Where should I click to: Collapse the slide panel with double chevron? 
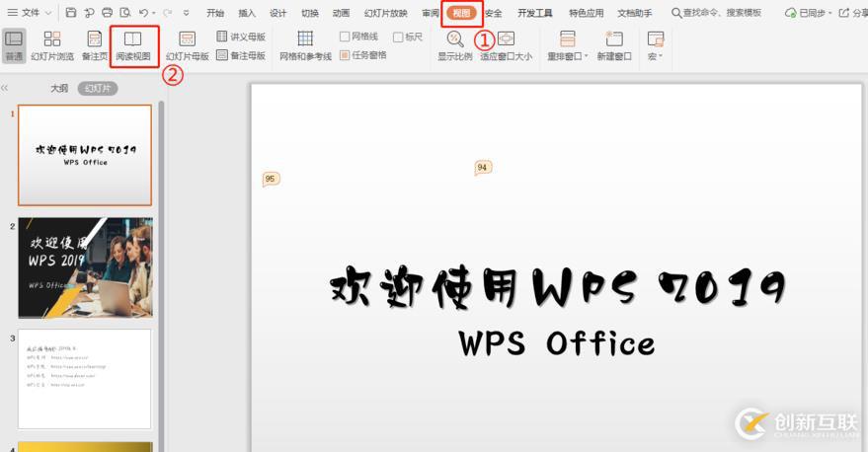coord(4,88)
